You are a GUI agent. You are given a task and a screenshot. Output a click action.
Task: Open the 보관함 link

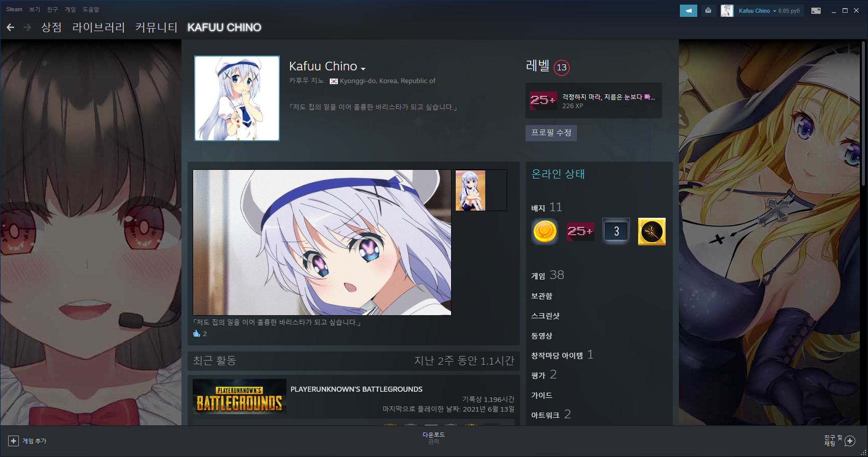click(x=542, y=296)
